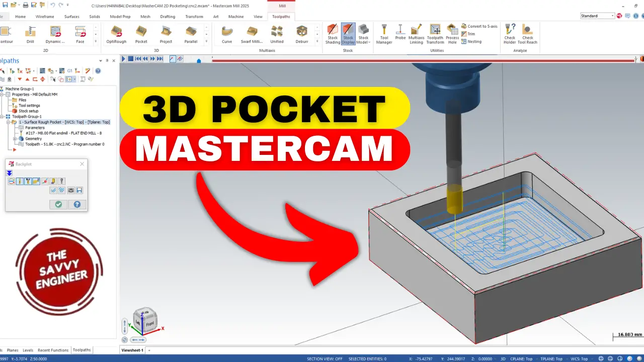Jump to backplot start
The width and height of the screenshot is (644, 362).
(138, 59)
